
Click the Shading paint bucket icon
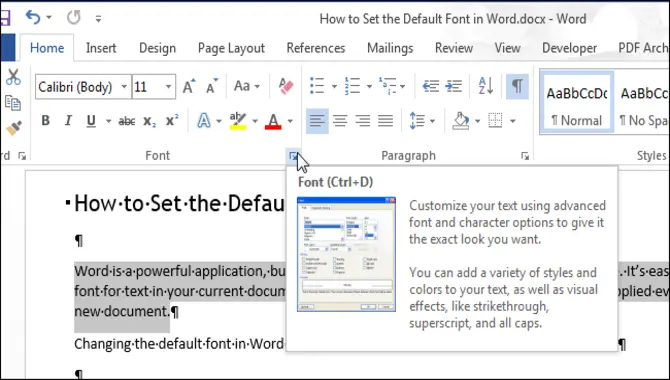pos(461,121)
